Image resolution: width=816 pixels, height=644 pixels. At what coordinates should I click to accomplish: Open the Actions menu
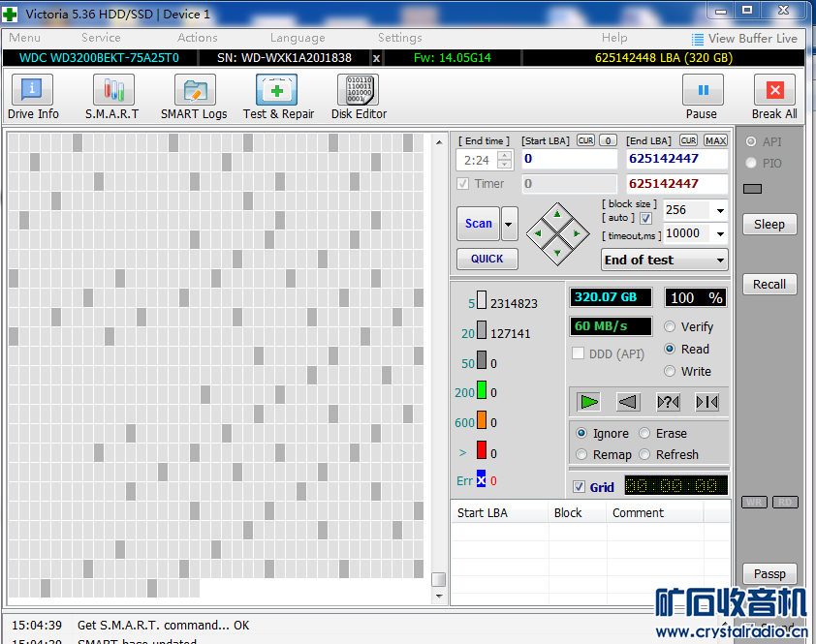pos(198,38)
